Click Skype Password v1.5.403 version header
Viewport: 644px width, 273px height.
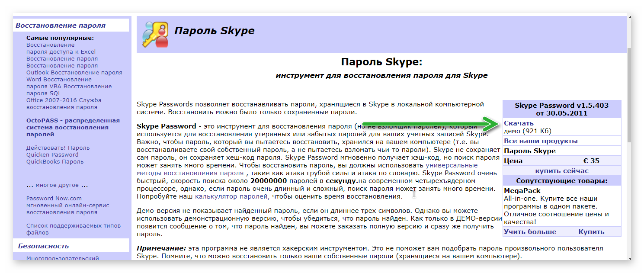click(562, 109)
